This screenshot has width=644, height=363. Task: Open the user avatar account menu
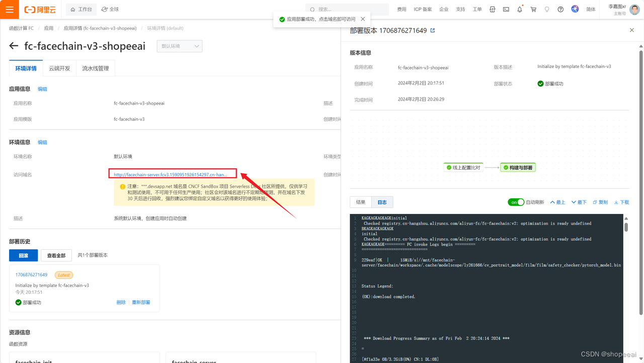click(635, 10)
